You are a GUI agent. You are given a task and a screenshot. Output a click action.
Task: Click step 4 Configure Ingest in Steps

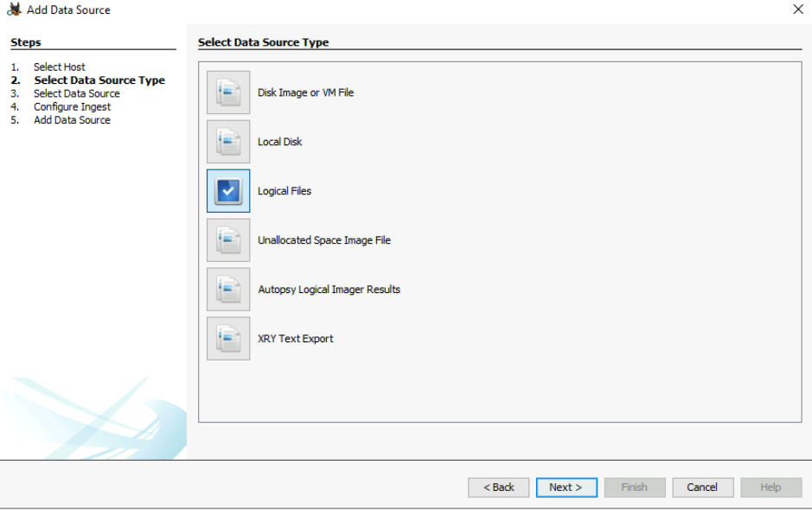72,107
